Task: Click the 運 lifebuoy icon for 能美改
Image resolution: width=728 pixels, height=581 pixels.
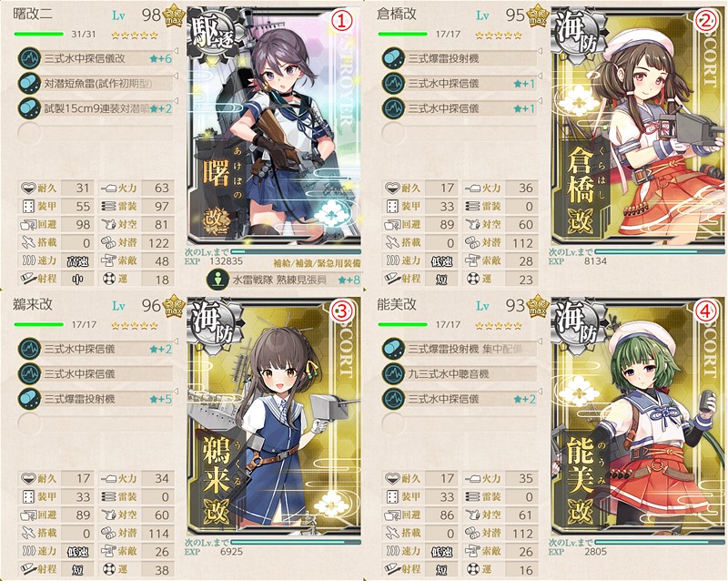Action: coord(473,569)
